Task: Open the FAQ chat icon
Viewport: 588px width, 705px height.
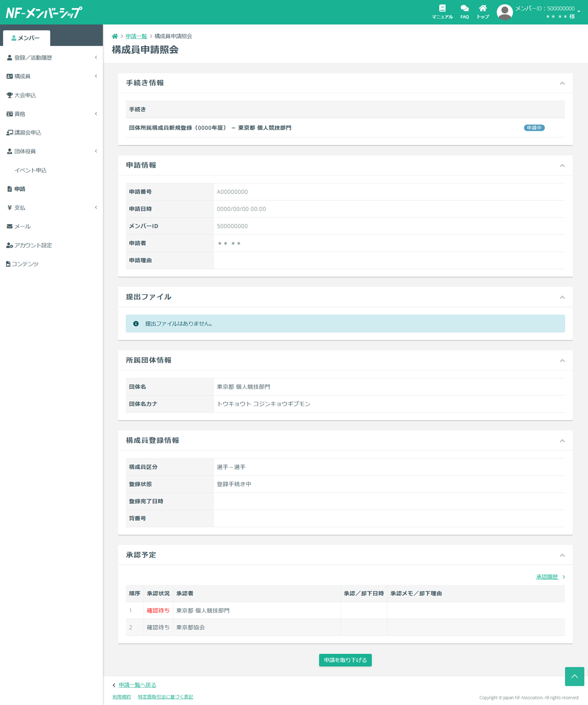Action: [464, 12]
